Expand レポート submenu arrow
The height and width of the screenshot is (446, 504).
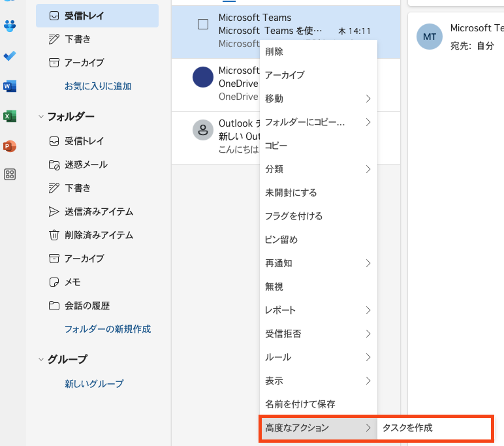(x=368, y=310)
